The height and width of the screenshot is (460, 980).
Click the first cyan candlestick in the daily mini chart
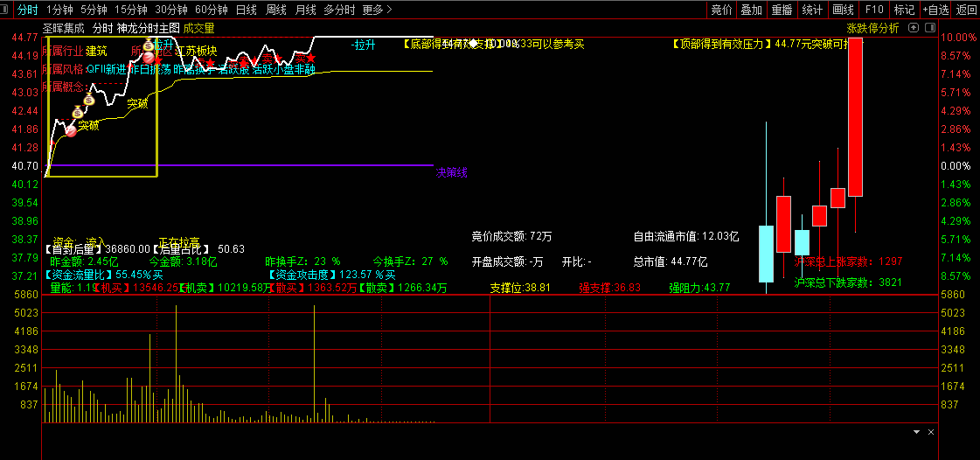click(766, 254)
